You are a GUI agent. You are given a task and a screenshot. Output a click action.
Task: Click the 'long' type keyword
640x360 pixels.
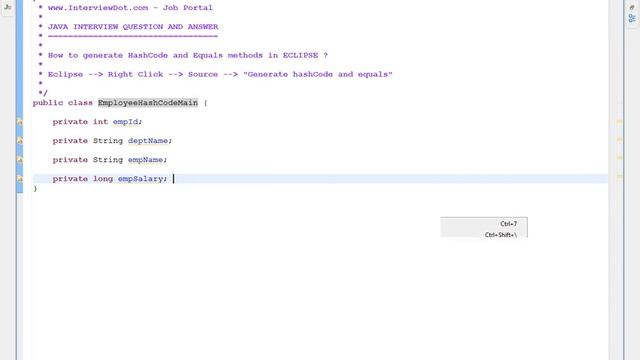click(x=103, y=179)
